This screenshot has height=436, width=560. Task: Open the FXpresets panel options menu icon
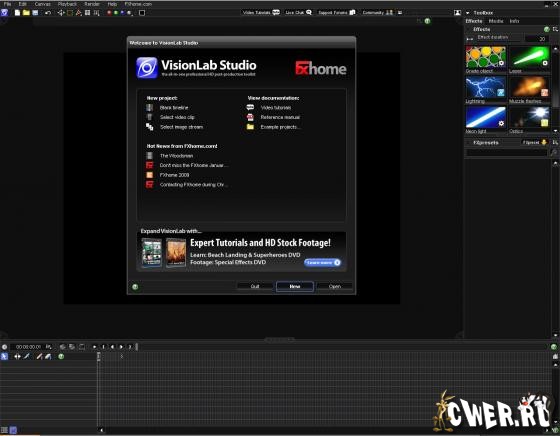click(x=555, y=142)
